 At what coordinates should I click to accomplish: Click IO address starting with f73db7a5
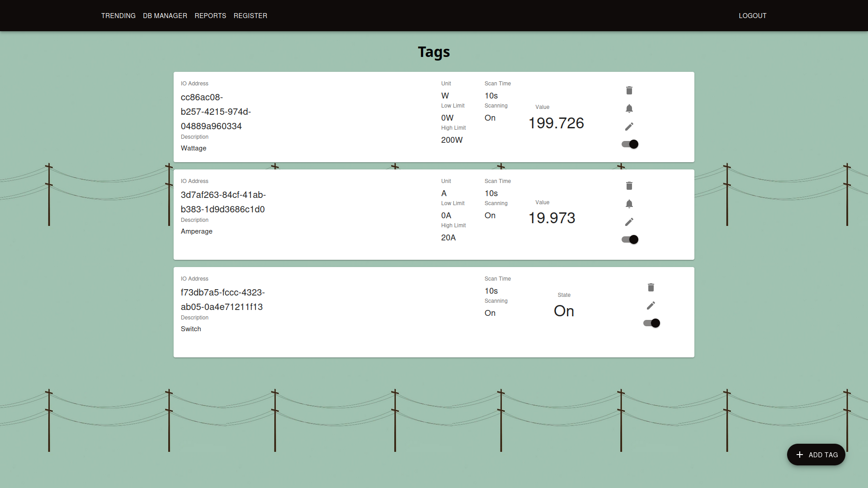[223, 300]
